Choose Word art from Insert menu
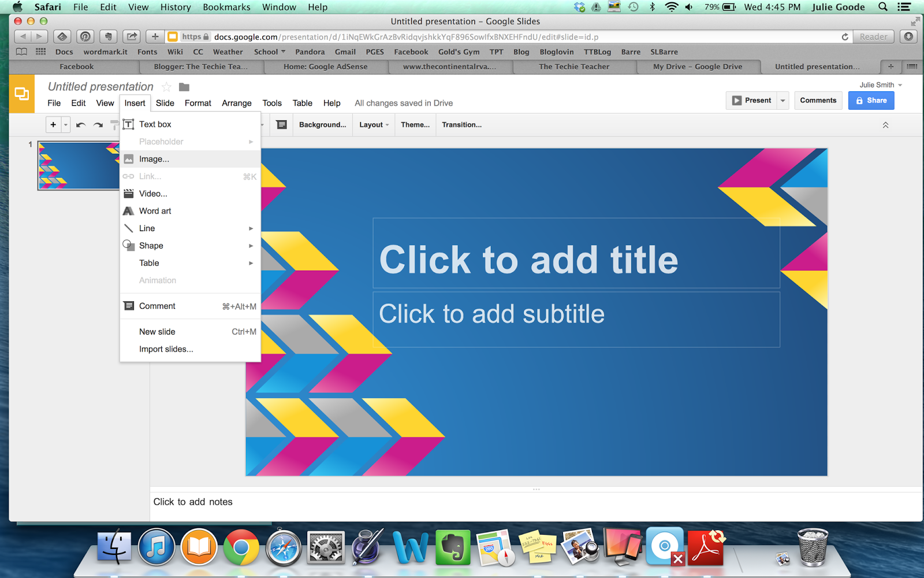Screen dimensions: 924x578 (191, 211)
